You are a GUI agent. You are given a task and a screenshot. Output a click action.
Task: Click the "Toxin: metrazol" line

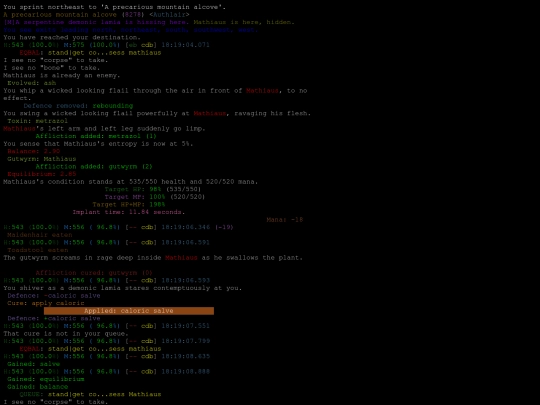pyautogui.click(x=38, y=121)
